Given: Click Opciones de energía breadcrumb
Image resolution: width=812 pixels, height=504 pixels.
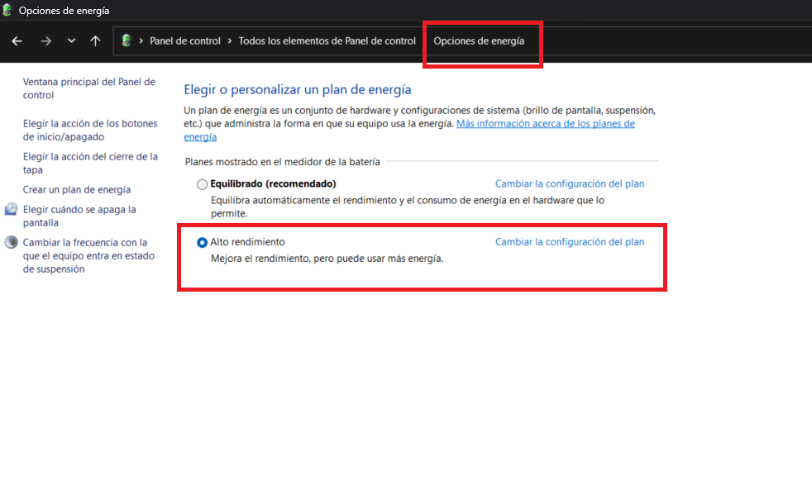Looking at the screenshot, I should coord(479,40).
